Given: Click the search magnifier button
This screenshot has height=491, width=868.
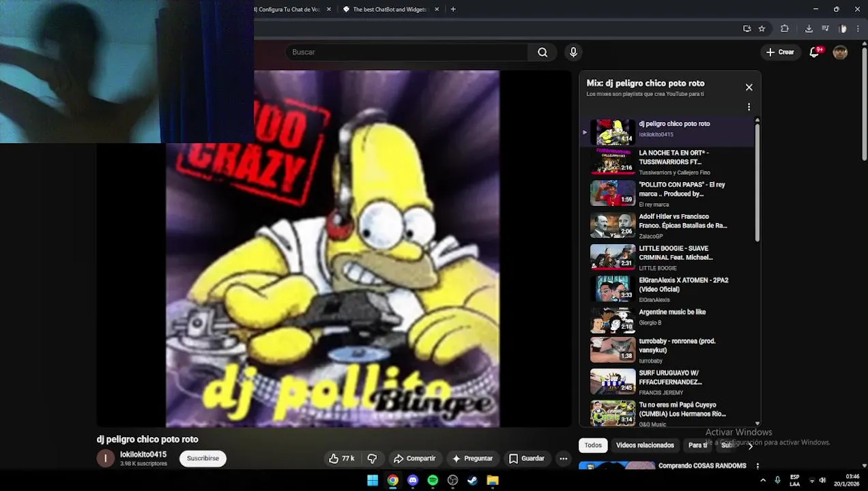Looking at the screenshot, I should click(x=542, y=52).
